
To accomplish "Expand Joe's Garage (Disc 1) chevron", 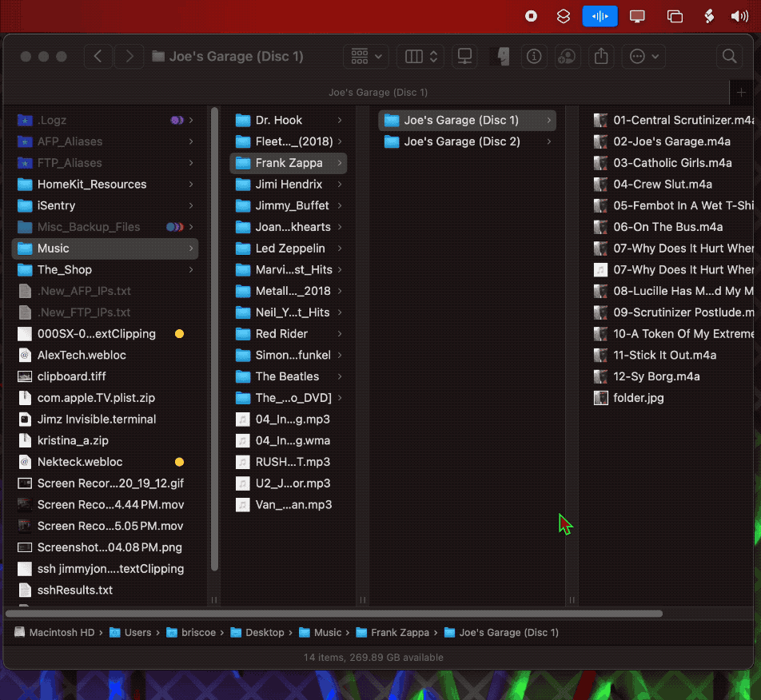I will point(549,121).
